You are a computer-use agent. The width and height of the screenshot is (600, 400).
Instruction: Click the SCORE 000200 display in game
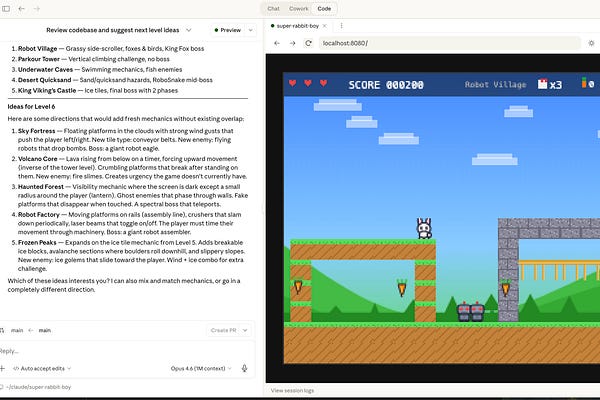[x=386, y=85]
